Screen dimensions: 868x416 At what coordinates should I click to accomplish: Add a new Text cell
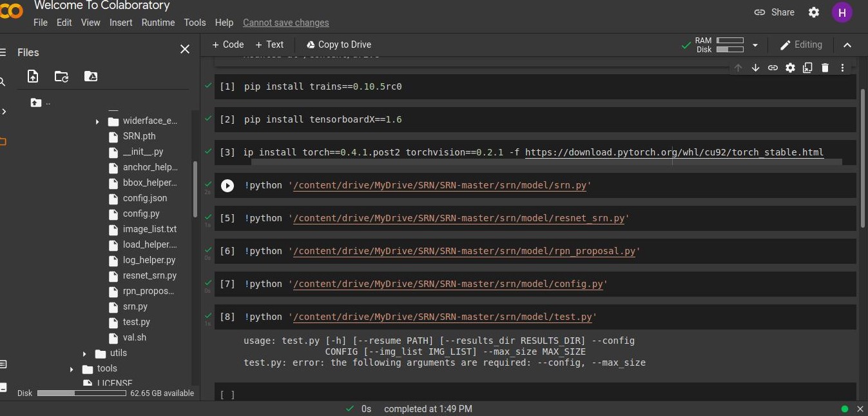point(269,45)
